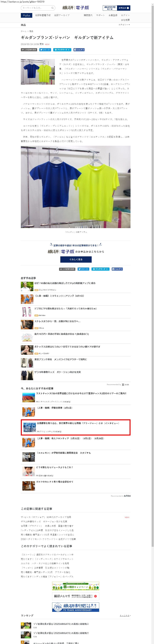Click the 繊研新聞 お申込み banner arrow
Image resolution: width=154 pixels, height=644 pixels.
pos(128,8)
